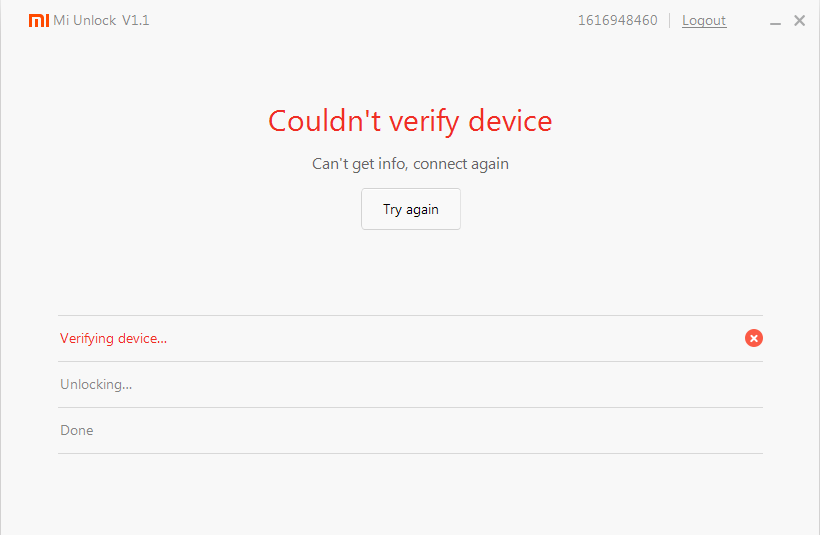The width and height of the screenshot is (820, 535).
Task: Click the account ID 1616948460
Action: coord(617,20)
